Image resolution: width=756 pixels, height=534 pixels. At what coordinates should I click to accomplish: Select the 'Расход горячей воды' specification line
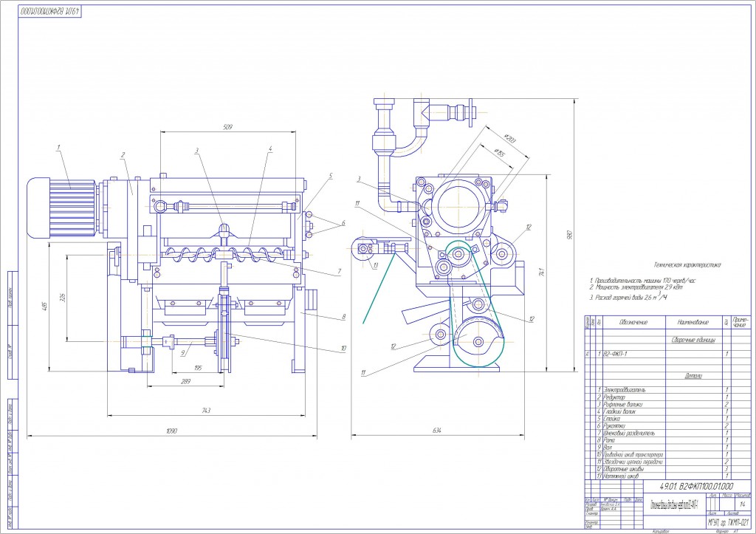(x=628, y=297)
